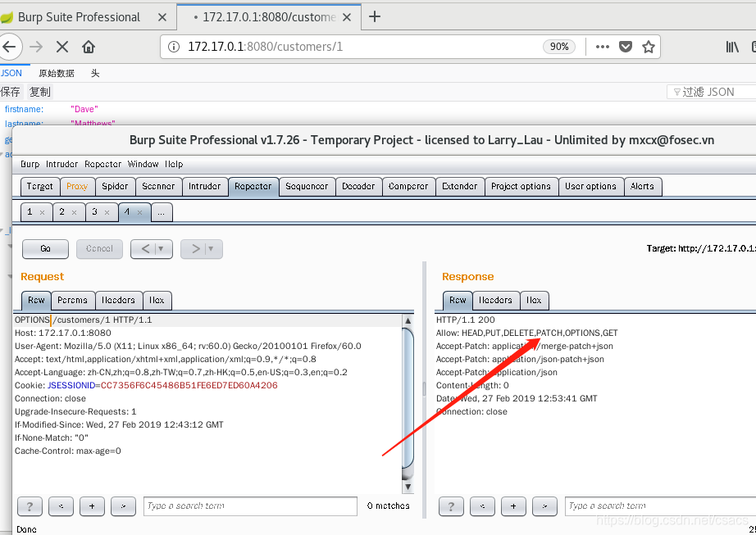Open the page actions three-dot menu
The image size is (756, 535).
pyautogui.click(x=602, y=47)
